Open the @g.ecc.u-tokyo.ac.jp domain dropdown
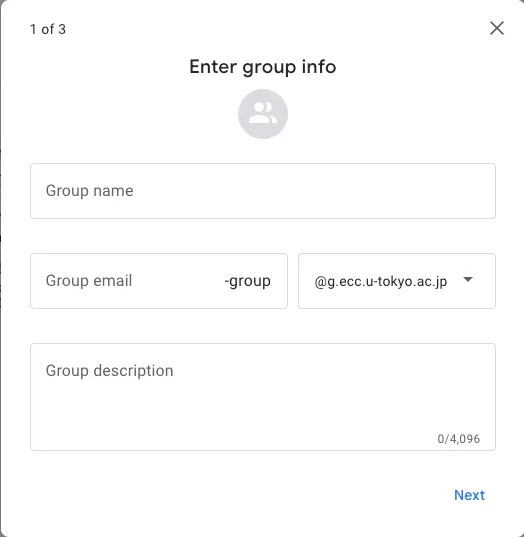The height and width of the screenshot is (537, 524). pos(397,281)
